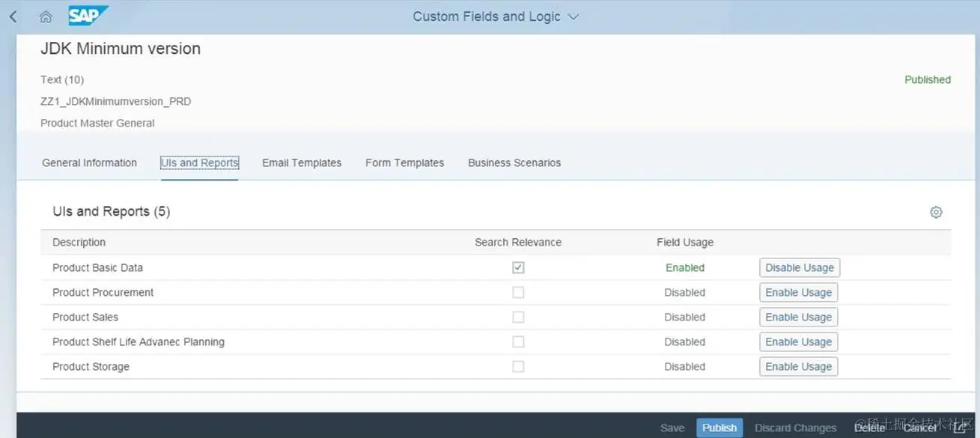The height and width of the screenshot is (438, 980).
Task: Open the Business Scenarios tab
Action: point(514,162)
